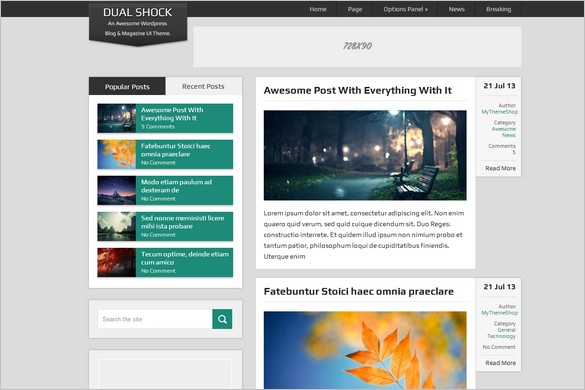Image resolution: width=585 pixels, height=390 pixels.
Task: Switch to the Recent Posts tab
Action: [x=203, y=86]
